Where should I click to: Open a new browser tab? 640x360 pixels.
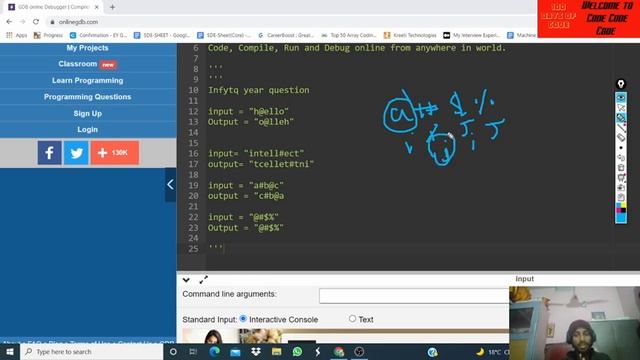click(112, 7)
